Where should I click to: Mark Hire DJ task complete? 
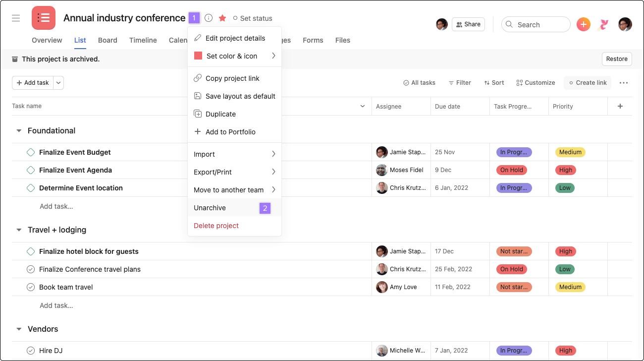[31, 351]
